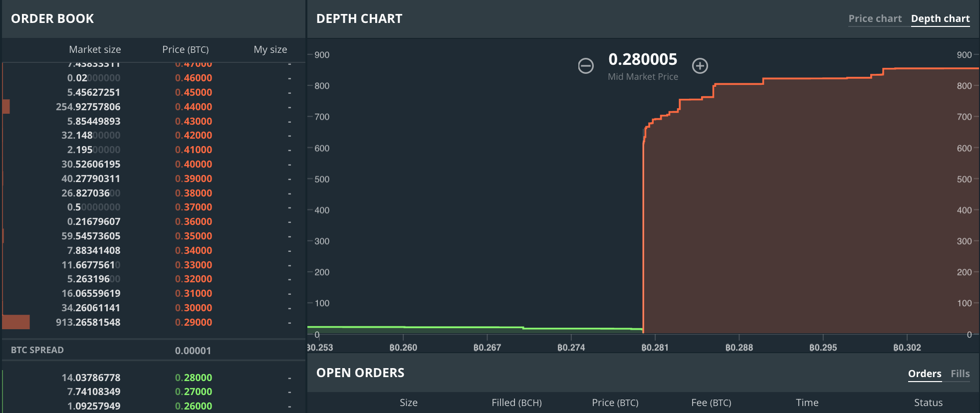
Task: Click ask price 0.37000
Action: 194,207
